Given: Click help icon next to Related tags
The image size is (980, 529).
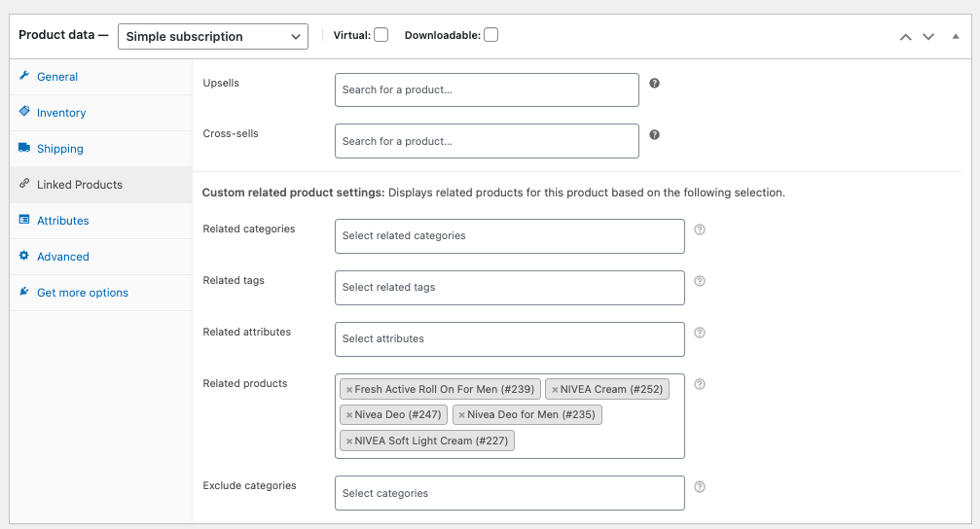Looking at the screenshot, I should [x=700, y=281].
